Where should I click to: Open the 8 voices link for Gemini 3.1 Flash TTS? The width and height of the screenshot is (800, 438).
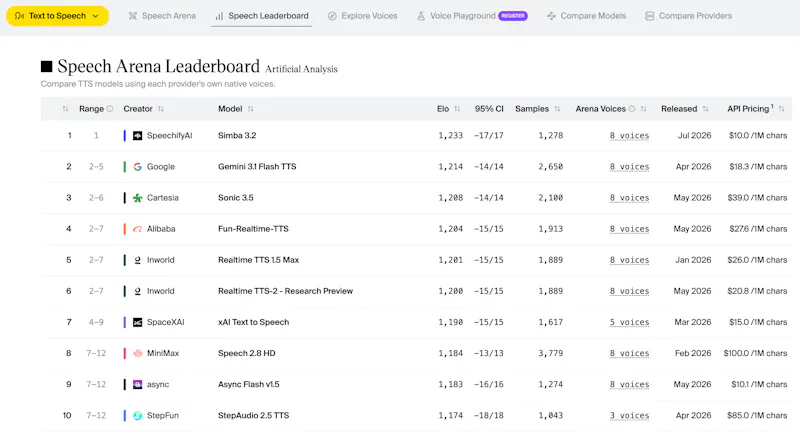[630, 167]
